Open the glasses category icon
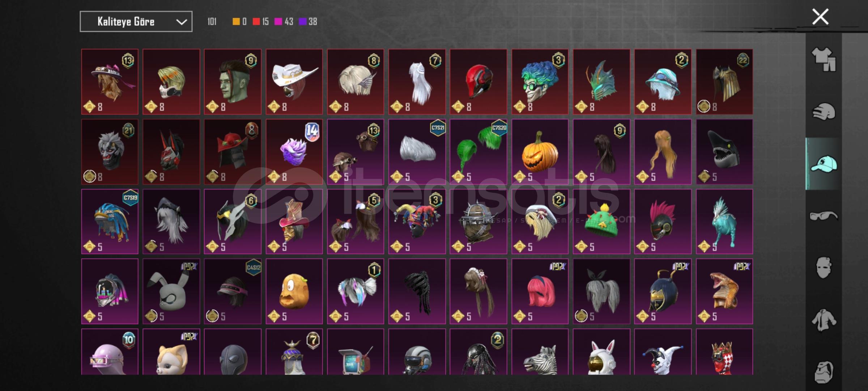868x391 pixels. (824, 216)
